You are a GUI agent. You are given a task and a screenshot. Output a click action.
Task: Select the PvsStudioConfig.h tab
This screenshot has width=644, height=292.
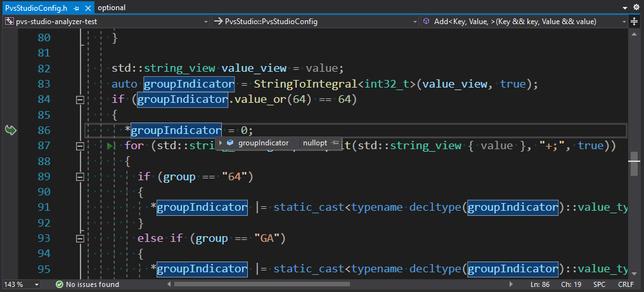point(36,8)
